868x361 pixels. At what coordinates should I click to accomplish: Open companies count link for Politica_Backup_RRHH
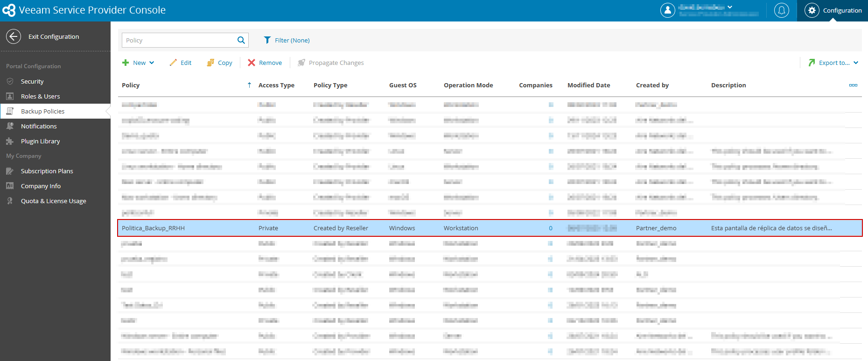pos(551,228)
